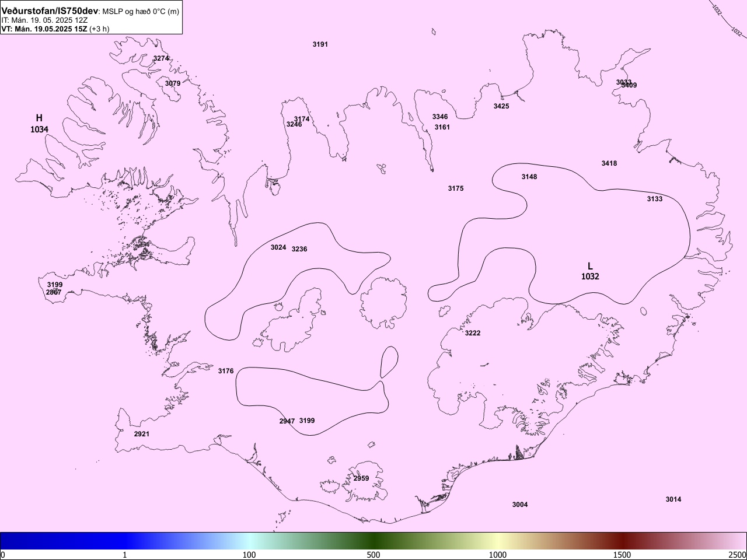Click the round Hofsjökull glacier outline

click(x=383, y=303)
